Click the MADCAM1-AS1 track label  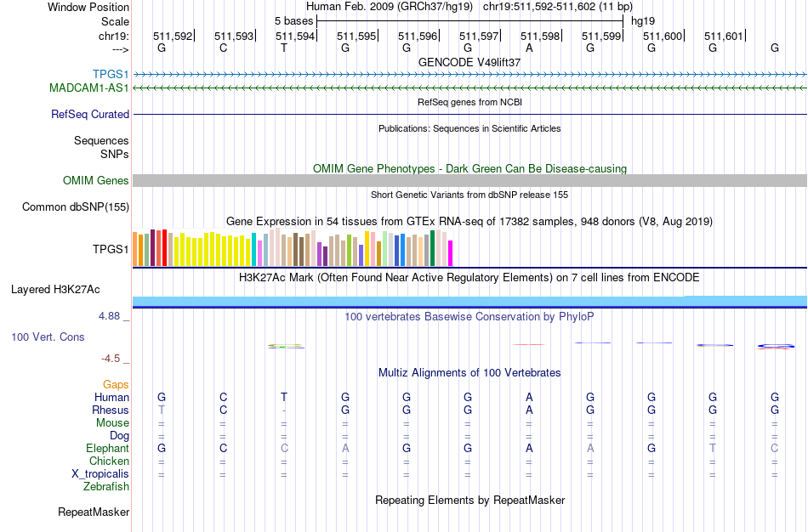click(x=89, y=88)
